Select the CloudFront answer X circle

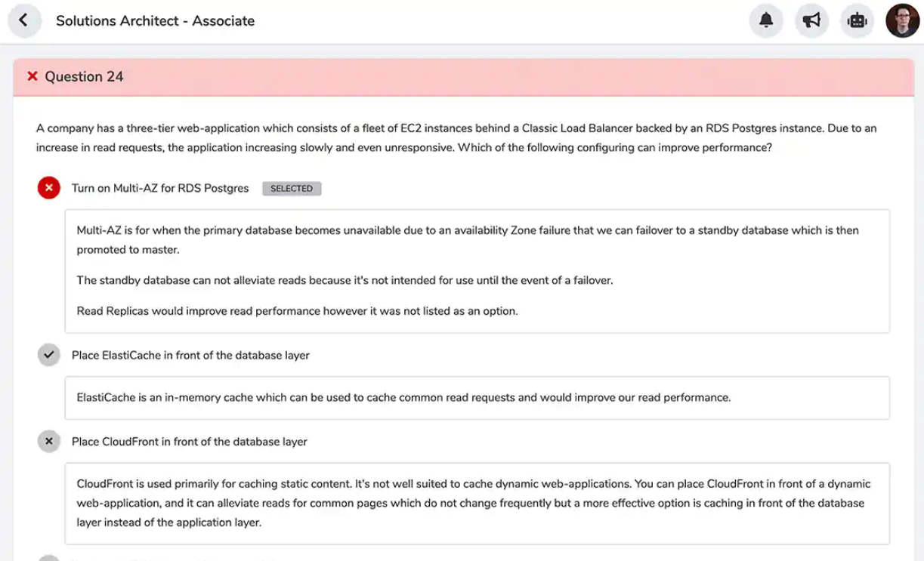tap(49, 442)
